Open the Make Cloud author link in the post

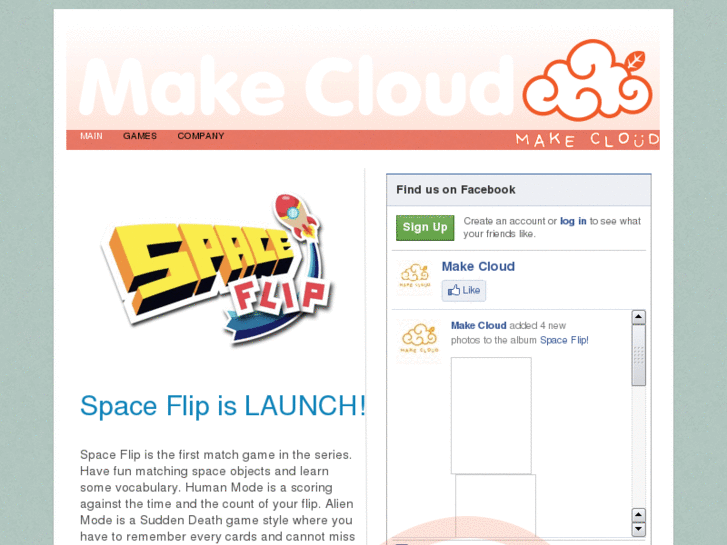pyautogui.click(x=478, y=326)
